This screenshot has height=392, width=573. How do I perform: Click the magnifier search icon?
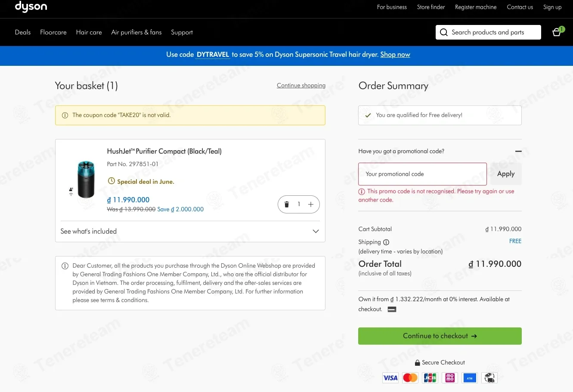tap(444, 32)
